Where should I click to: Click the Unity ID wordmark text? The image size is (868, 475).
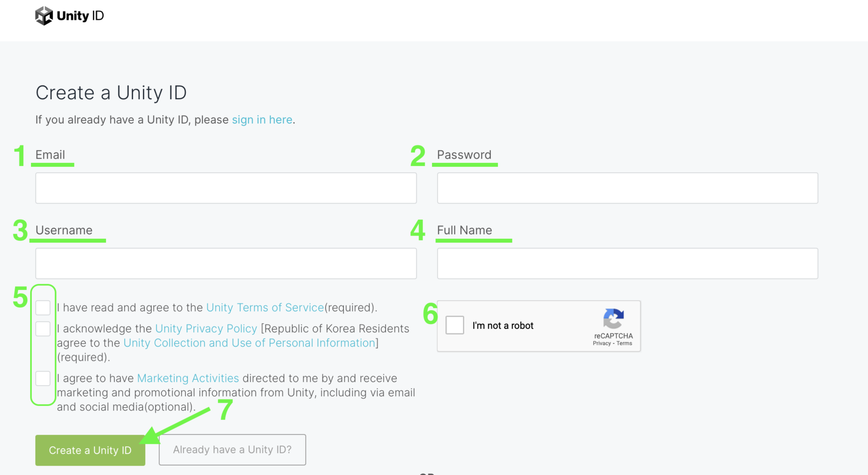(x=80, y=16)
